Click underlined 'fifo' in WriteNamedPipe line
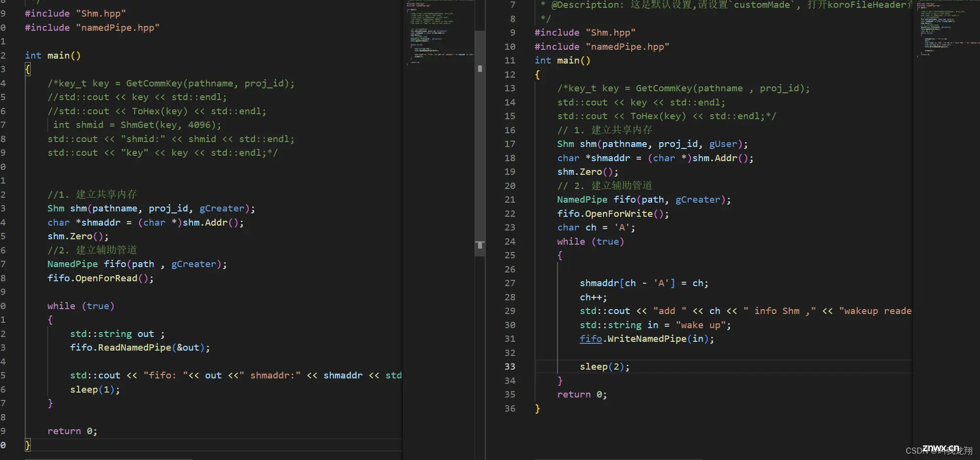Image resolution: width=980 pixels, height=460 pixels. pos(591,339)
